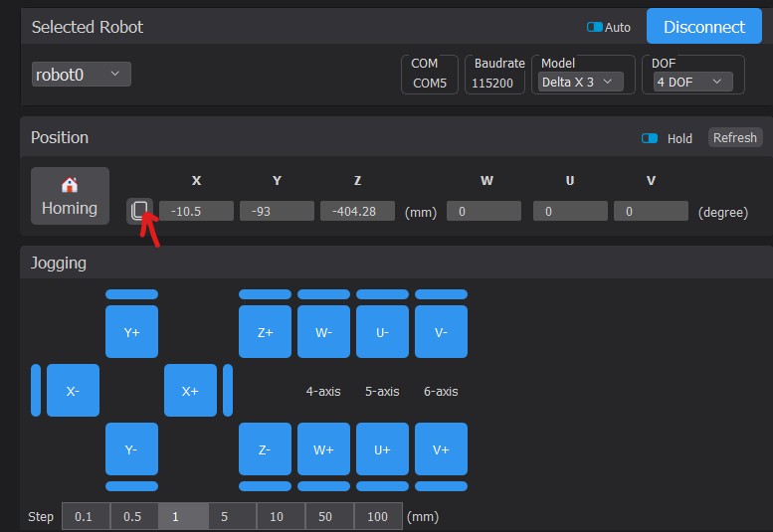Toggle the Hold position switch
The width and height of the screenshot is (773, 532).
pos(650,138)
